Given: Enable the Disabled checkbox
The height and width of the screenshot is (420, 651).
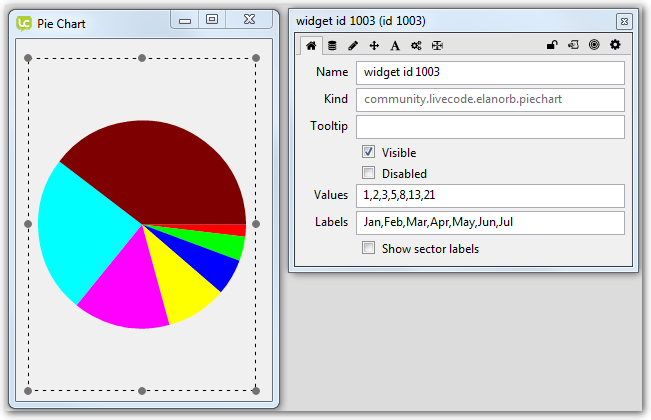Looking at the screenshot, I should click(x=368, y=173).
